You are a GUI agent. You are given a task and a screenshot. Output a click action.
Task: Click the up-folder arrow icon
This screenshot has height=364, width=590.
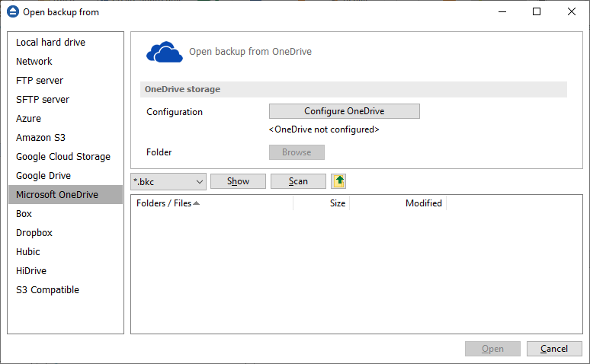(x=338, y=181)
